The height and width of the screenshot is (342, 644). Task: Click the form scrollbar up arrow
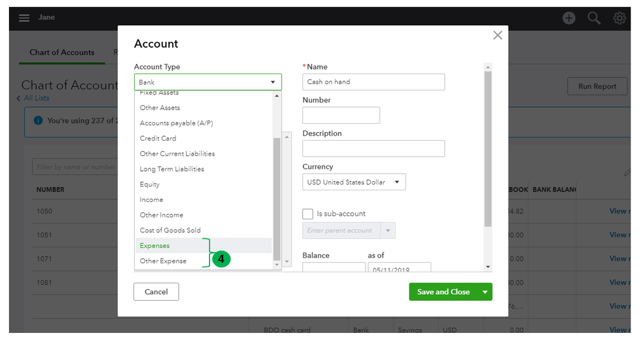[x=488, y=67]
